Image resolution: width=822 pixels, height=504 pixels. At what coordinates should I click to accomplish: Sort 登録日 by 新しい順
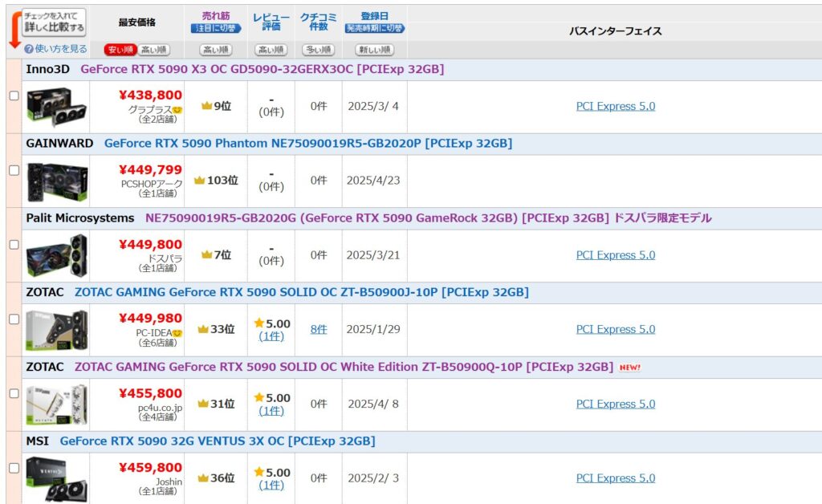[374, 50]
